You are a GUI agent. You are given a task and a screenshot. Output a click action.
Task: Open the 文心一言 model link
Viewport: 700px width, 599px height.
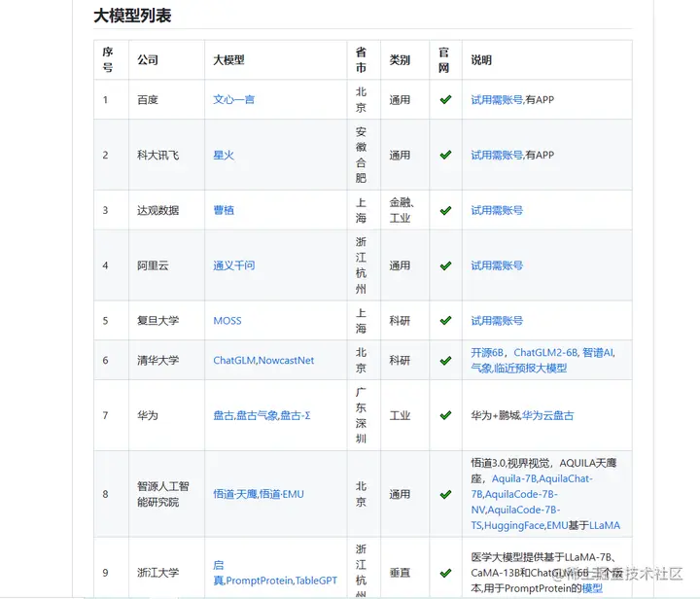[x=233, y=99]
